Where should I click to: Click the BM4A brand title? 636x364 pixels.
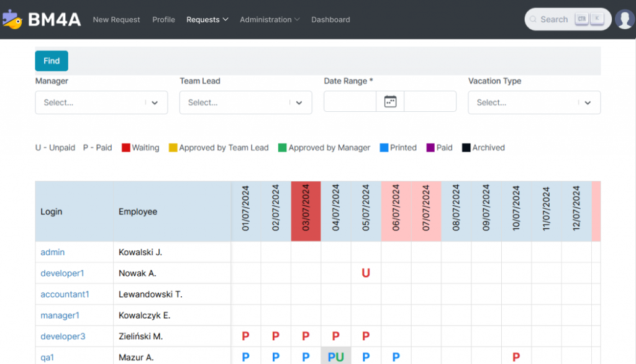(55, 19)
